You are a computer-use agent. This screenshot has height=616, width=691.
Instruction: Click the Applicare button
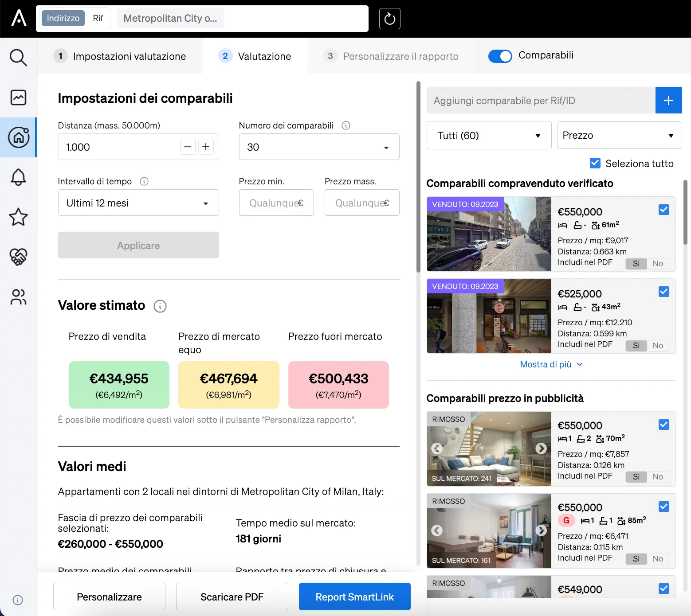click(x=138, y=245)
